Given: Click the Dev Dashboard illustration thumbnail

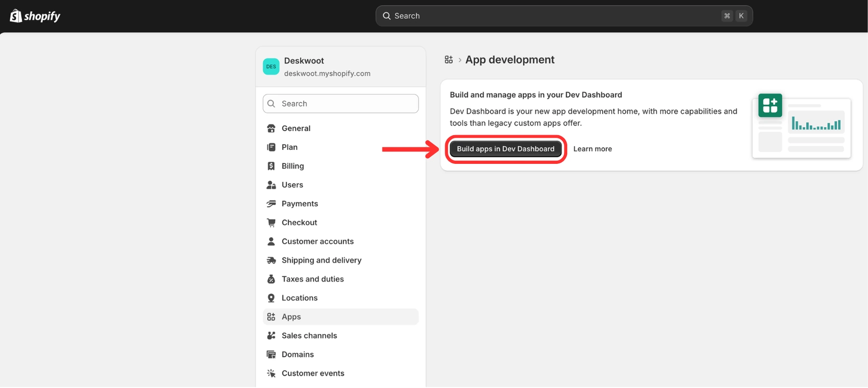Looking at the screenshot, I should click(x=801, y=125).
